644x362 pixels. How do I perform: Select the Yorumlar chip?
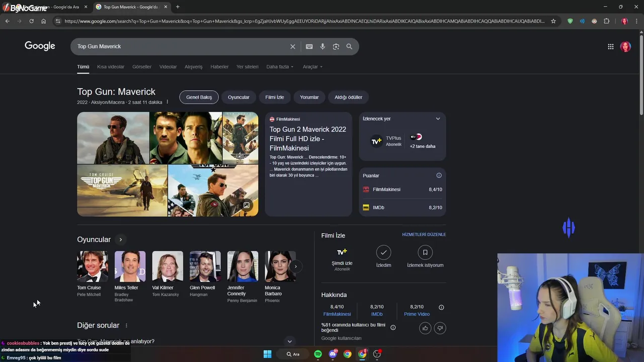point(309,97)
